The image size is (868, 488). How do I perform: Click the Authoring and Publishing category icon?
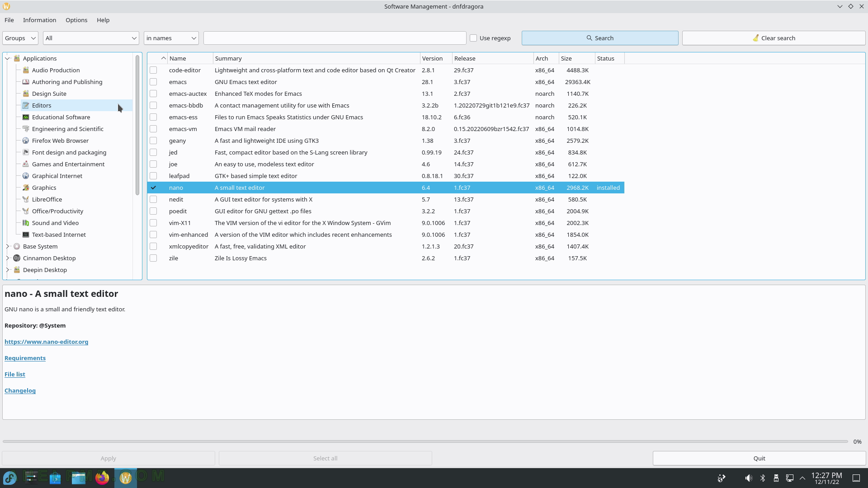(26, 82)
